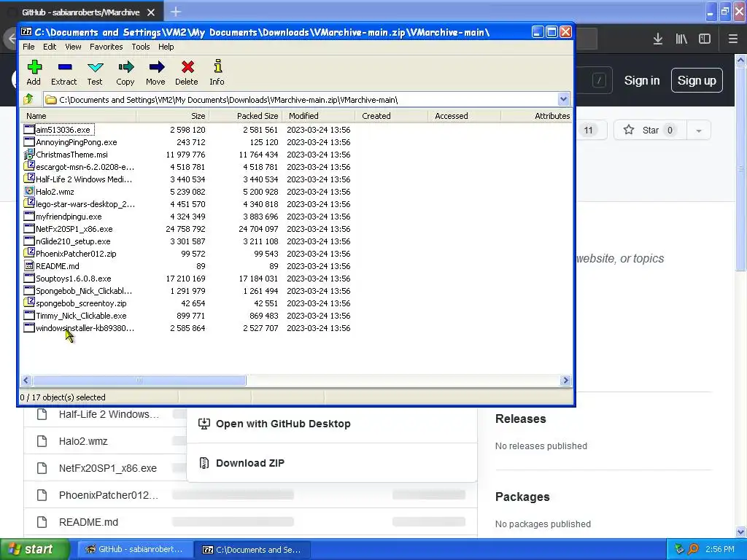Open the Firefox library icon
The height and width of the screenshot is (560, 747).
[x=681, y=39]
